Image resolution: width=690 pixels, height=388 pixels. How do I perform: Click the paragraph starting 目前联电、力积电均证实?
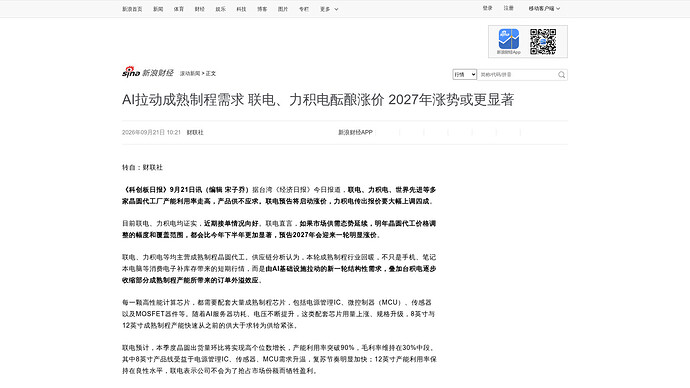(x=279, y=229)
